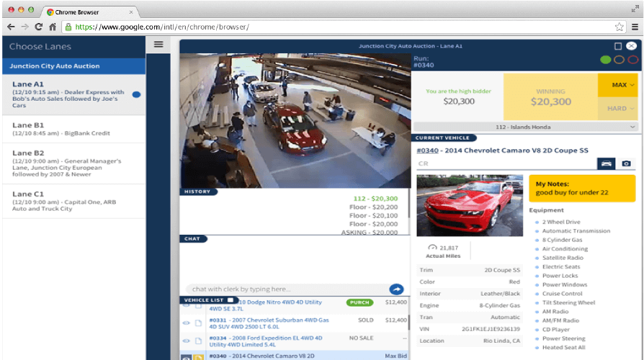The width and height of the screenshot is (644, 360).
Task: Go back with the browser back arrow
Action: 11,27
